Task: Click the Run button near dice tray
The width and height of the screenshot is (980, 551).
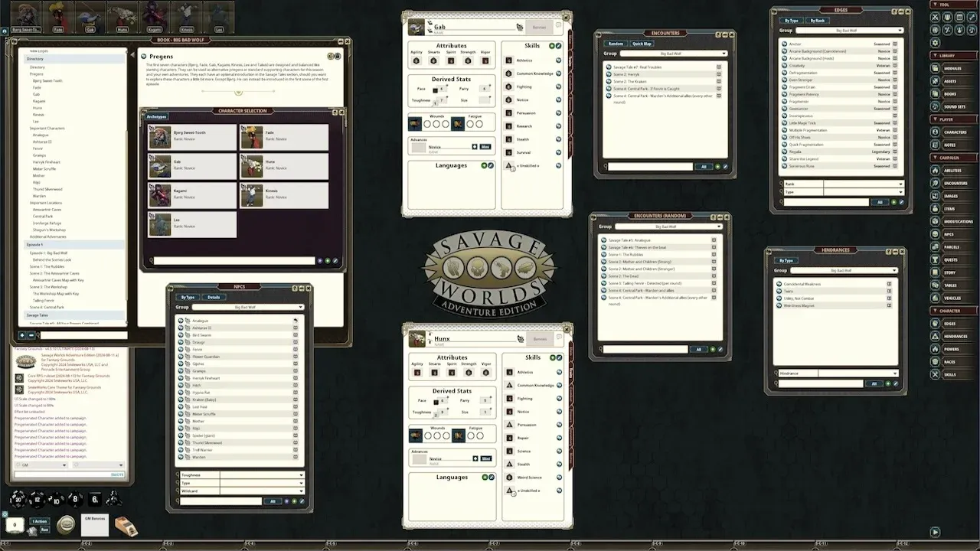Action: (x=44, y=530)
